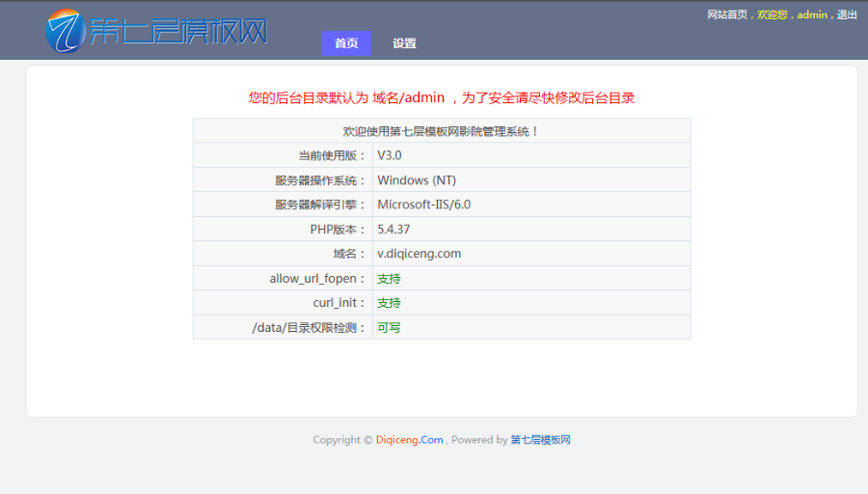Click the curl_init label
This screenshot has height=494, width=868.
coord(339,303)
